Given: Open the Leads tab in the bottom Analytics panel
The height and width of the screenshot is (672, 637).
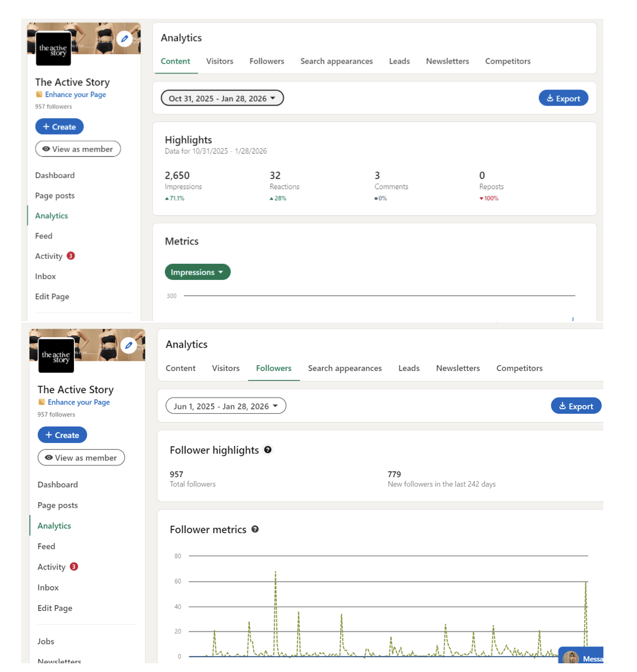Looking at the screenshot, I should point(409,368).
